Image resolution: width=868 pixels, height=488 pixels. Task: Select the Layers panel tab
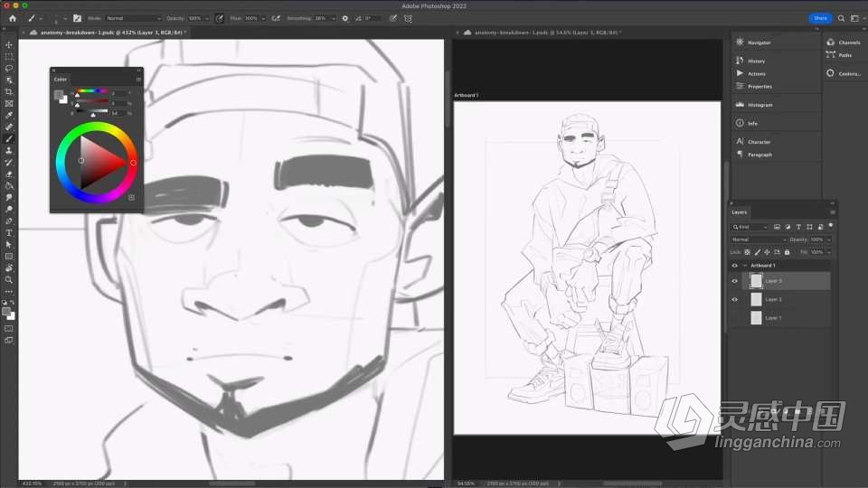(x=739, y=211)
